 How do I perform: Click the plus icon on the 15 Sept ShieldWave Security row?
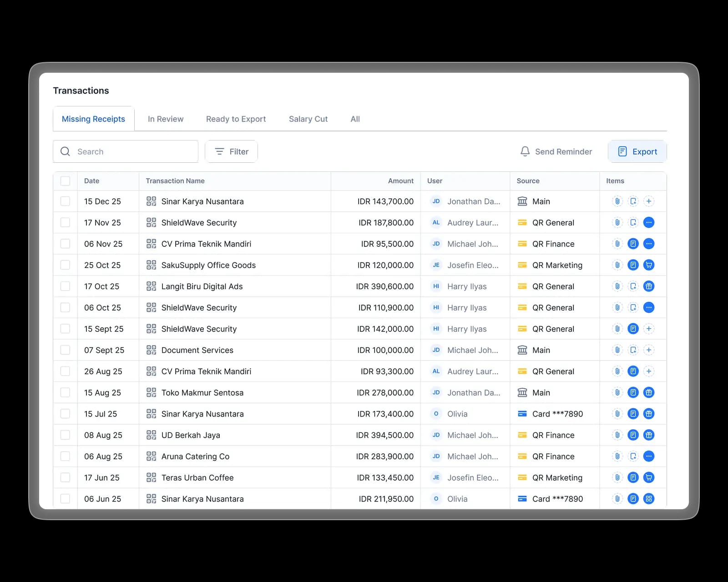click(649, 328)
